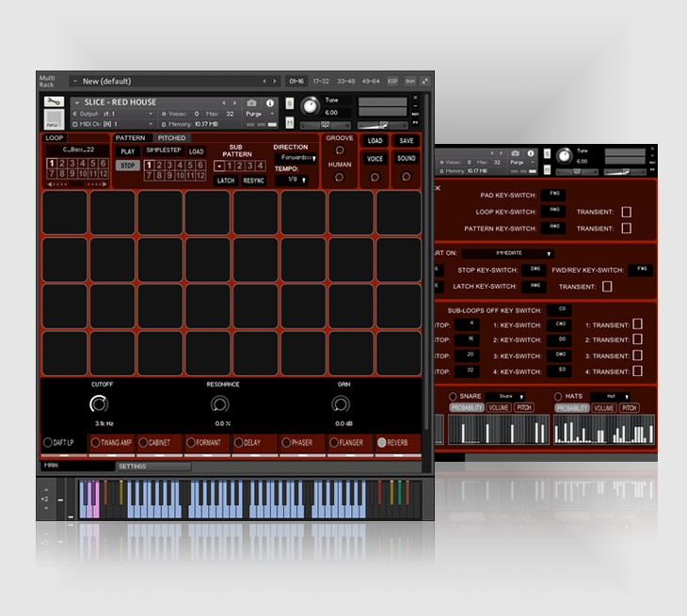
Task: Switch to the Pitched tab
Action: [x=171, y=138]
